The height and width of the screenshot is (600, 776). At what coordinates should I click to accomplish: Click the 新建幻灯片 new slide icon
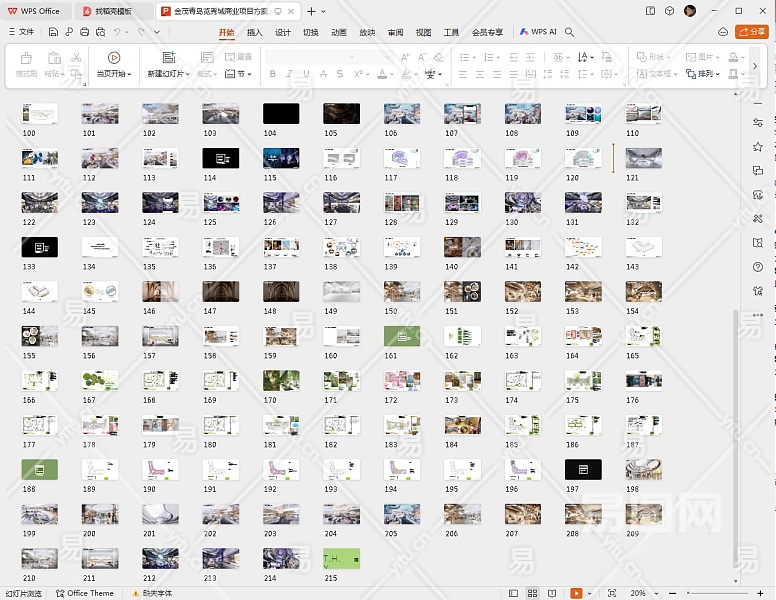[x=168, y=58]
